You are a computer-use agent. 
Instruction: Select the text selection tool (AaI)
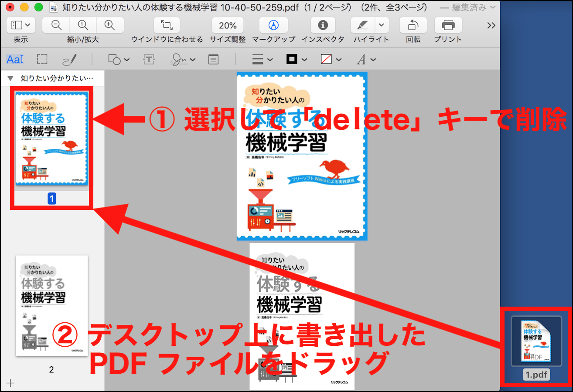(15, 59)
